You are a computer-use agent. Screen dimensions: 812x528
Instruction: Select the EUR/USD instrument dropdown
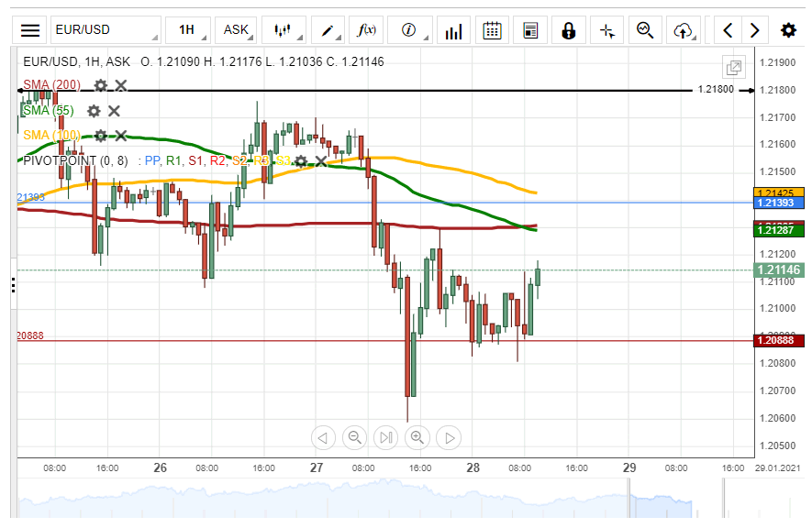pos(106,30)
